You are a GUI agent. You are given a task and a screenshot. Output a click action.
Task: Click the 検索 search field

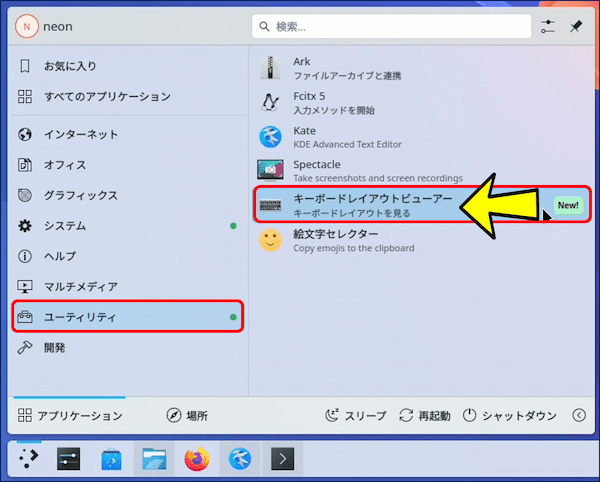click(390, 27)
